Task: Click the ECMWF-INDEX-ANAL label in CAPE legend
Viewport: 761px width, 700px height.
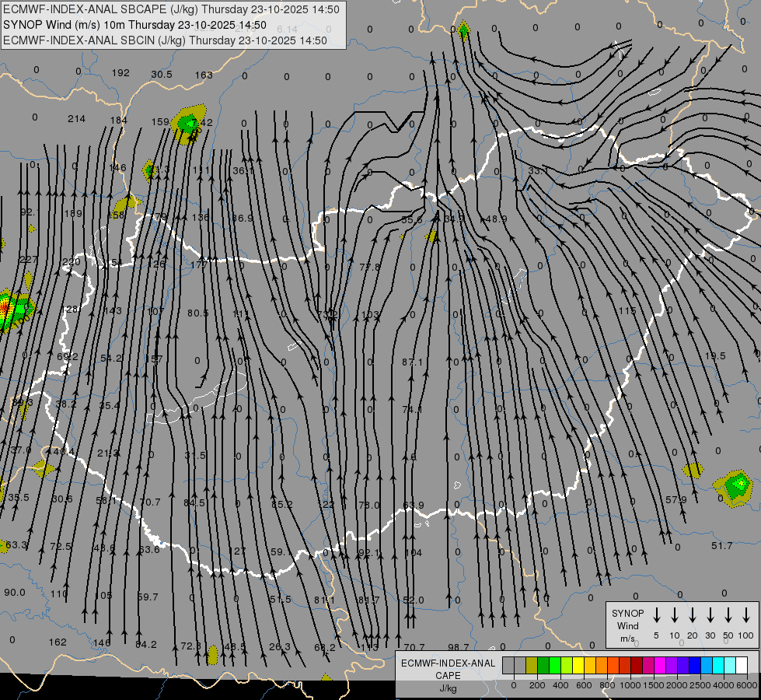Action: tap(448, 663)
